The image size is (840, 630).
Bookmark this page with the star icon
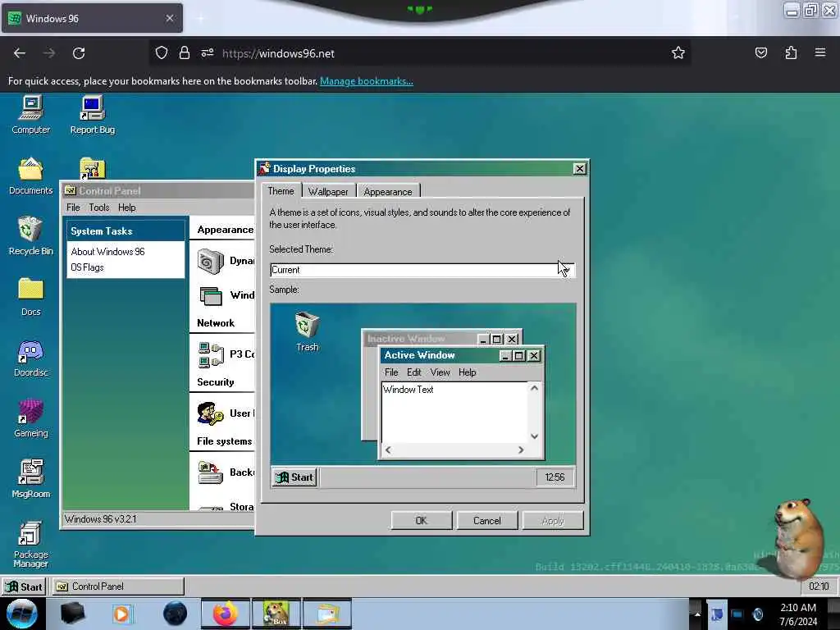pos(678,53)
